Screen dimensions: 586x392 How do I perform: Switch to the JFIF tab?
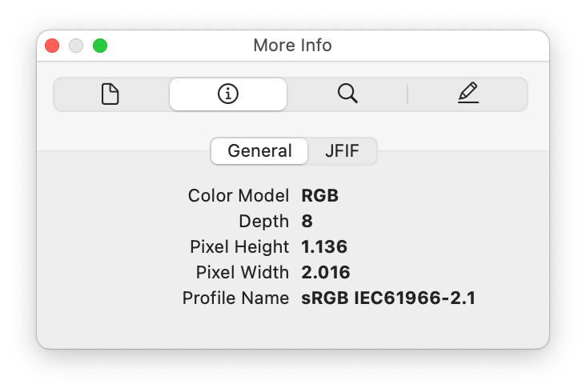pyautogui.click(x=342, y=151)
